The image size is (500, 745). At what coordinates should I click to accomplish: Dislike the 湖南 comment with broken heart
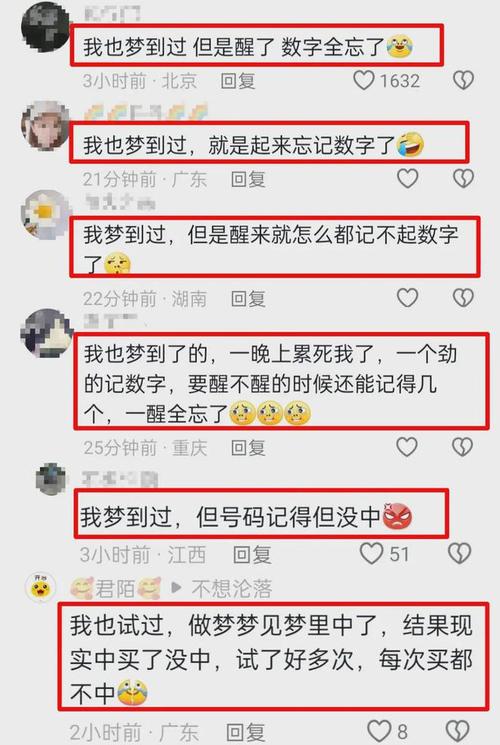coord(463,298)
